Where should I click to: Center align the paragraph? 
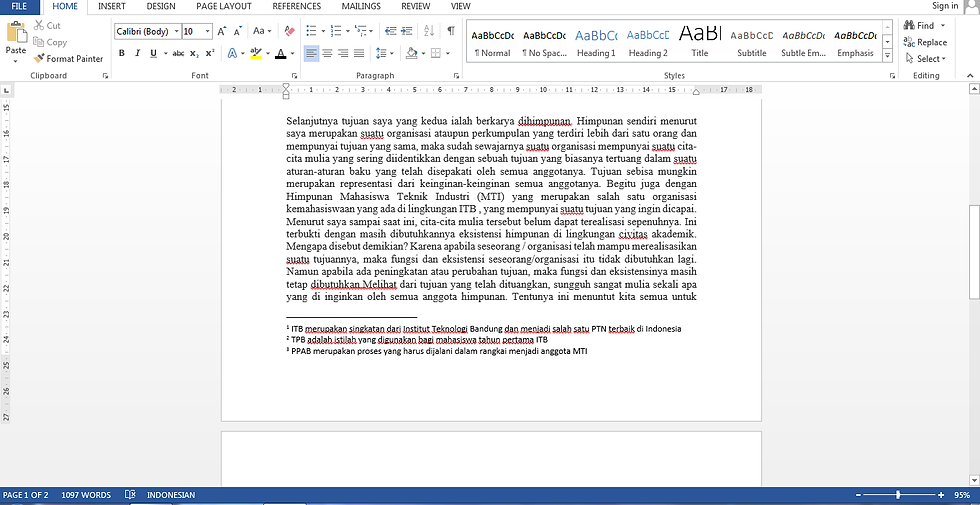327,53
